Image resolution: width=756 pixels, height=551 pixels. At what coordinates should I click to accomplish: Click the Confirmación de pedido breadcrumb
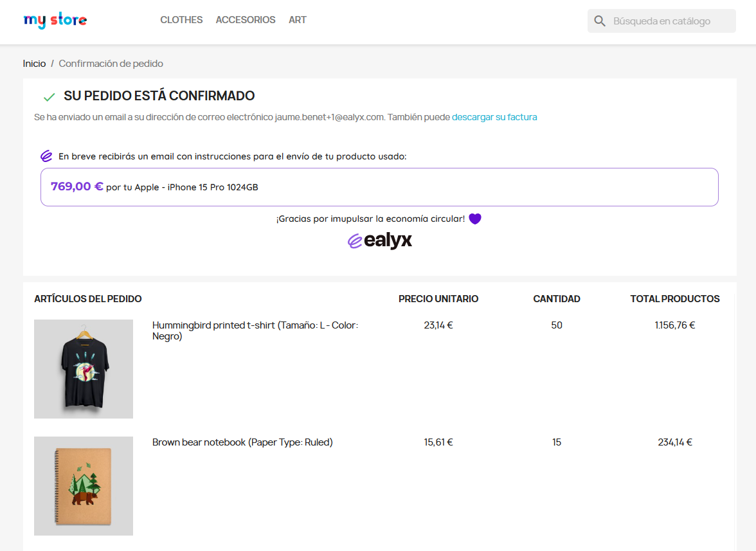(111, 64)
